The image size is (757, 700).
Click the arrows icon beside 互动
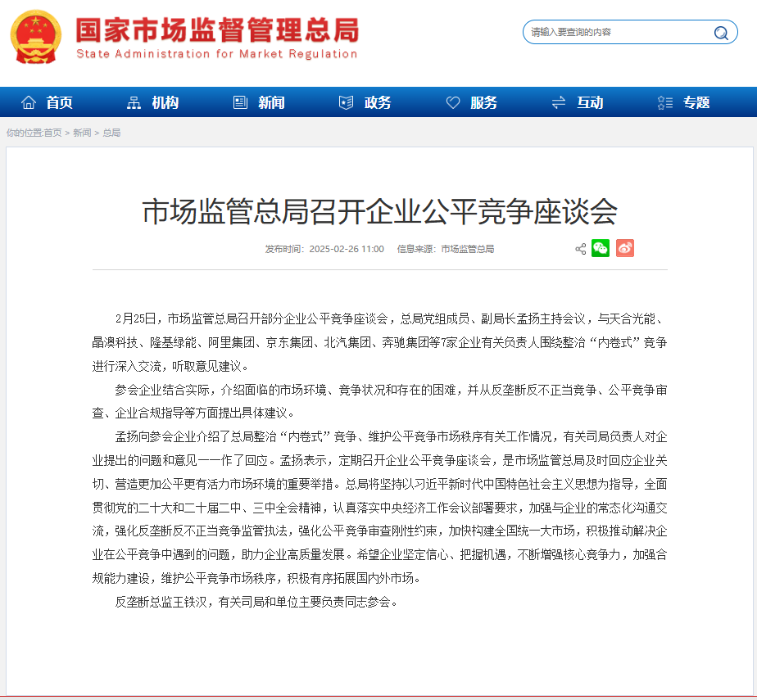click(x=559, y=102)
